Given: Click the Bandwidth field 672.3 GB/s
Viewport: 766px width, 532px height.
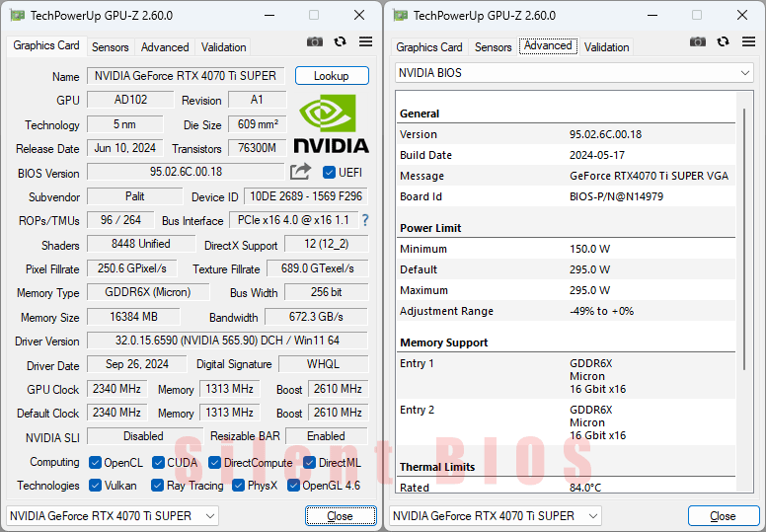Looking at the screenshot, I should point(317,317).
